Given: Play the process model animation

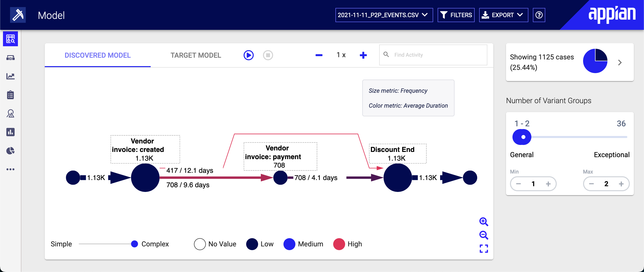Looking at the screenshot, I should pyautogui.click(x=248, y=55).
